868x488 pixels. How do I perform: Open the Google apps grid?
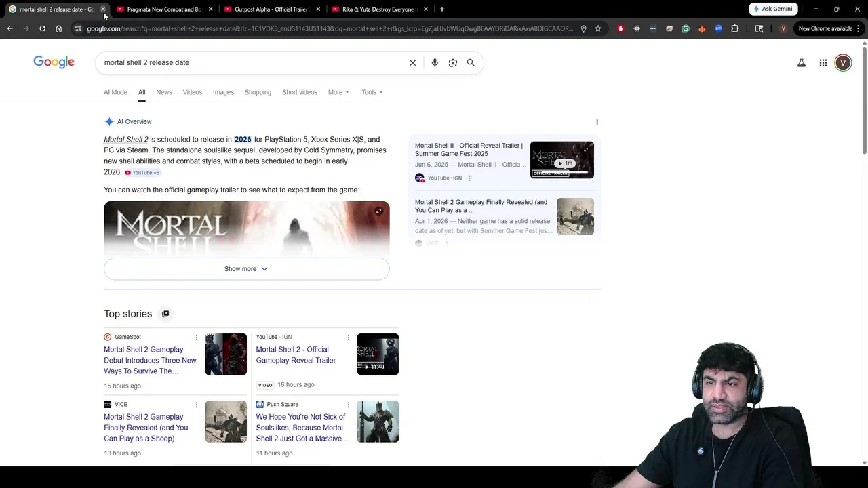823,62
